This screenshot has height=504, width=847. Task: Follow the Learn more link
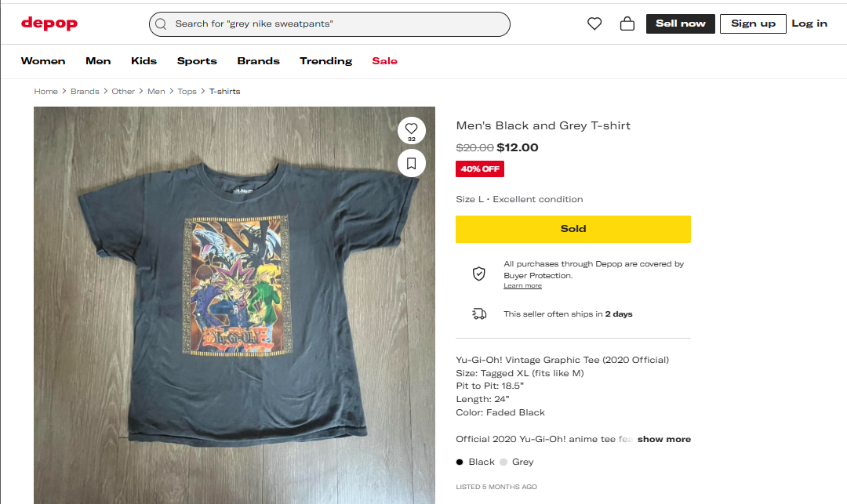[x=522, y=286]
